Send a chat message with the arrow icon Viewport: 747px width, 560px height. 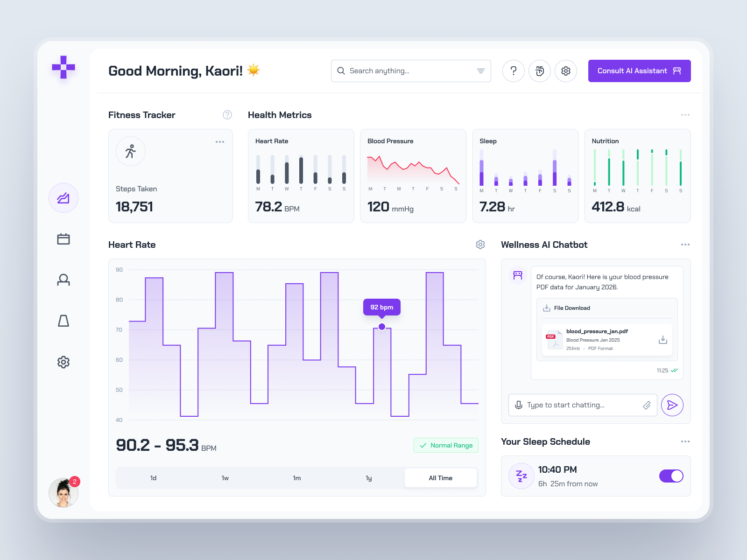(672, 405)
